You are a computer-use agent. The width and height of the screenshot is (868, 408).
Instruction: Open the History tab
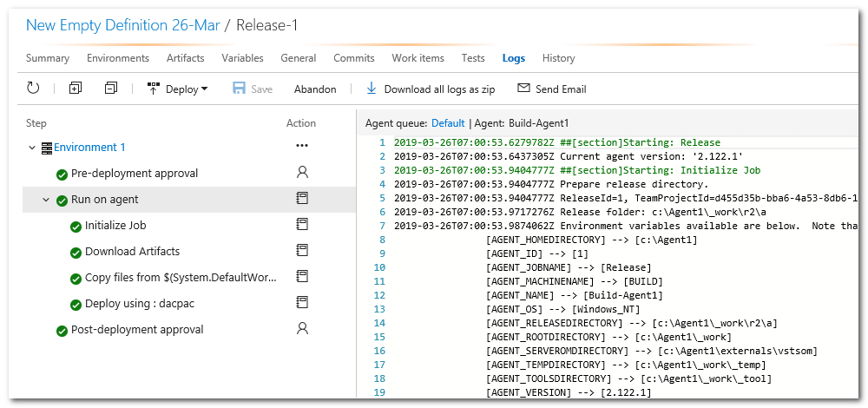point(558,58)
